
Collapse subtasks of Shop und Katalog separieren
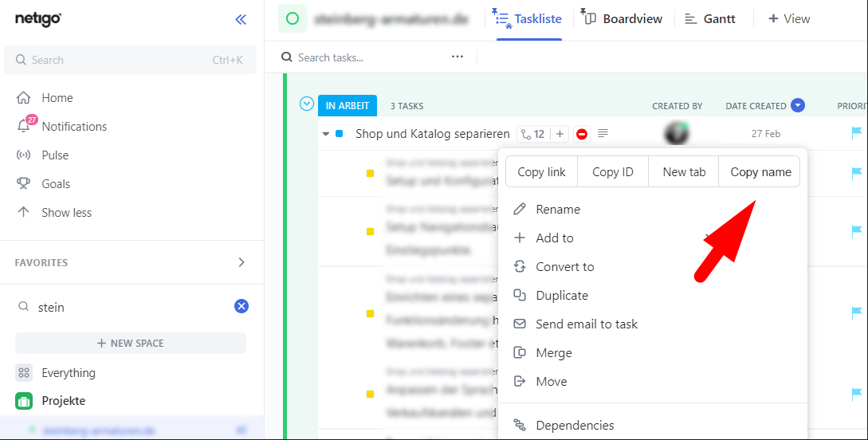point(326,134)
